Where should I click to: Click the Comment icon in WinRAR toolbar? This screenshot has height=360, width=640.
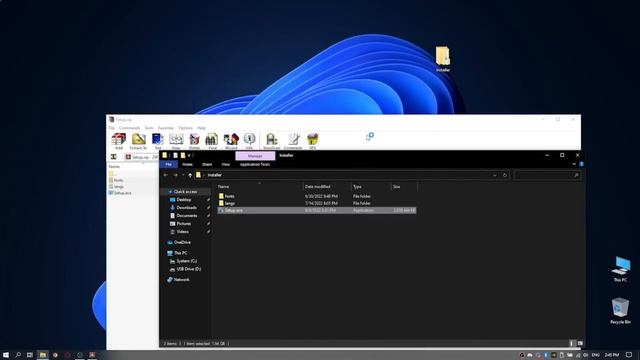[x=293, y=141]
